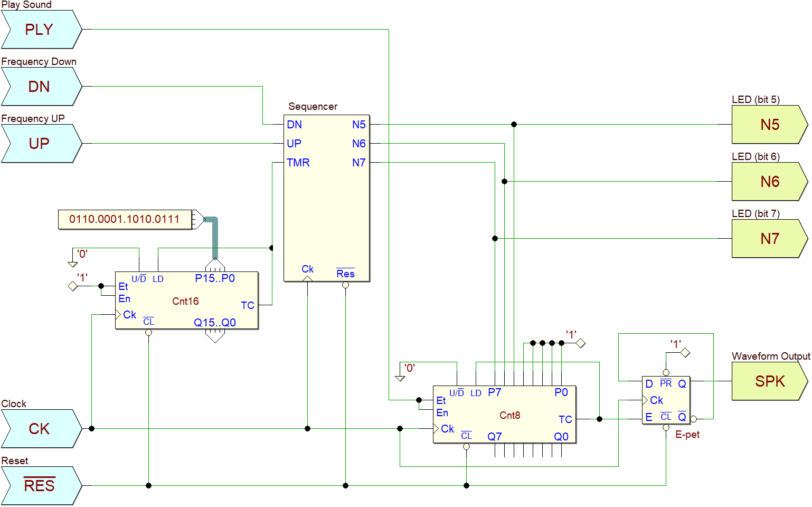This screenshot has width=812, height=507.
Task: Click the Sequencer N7 output pin
Action: point(359,163)
